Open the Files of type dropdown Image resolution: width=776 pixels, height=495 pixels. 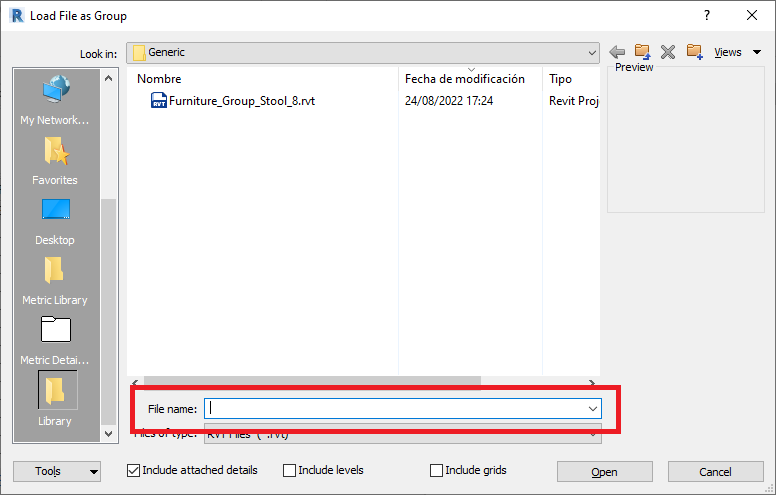click(x=592, y=434)
